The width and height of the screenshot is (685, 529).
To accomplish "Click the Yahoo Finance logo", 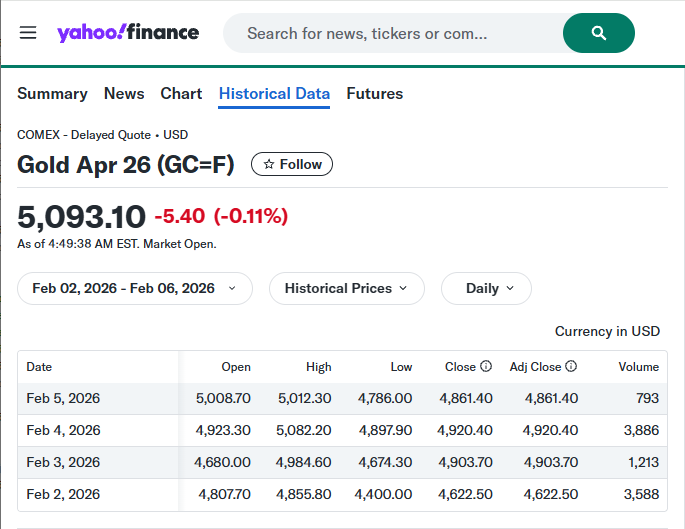I will click(128, 33).
